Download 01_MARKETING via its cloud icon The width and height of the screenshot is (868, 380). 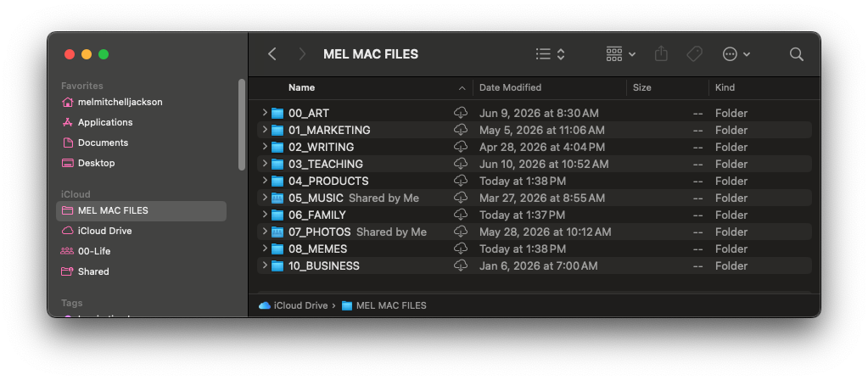(x=461, y=130)
